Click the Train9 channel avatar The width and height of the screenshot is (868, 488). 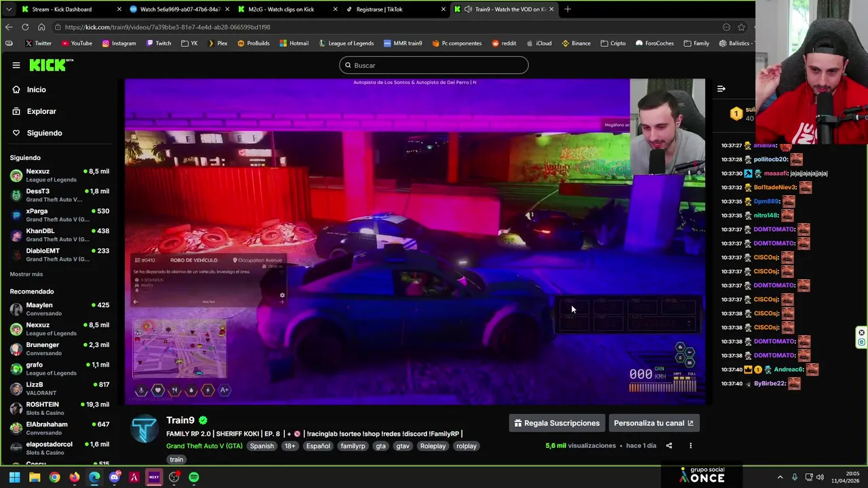[144, 429]
